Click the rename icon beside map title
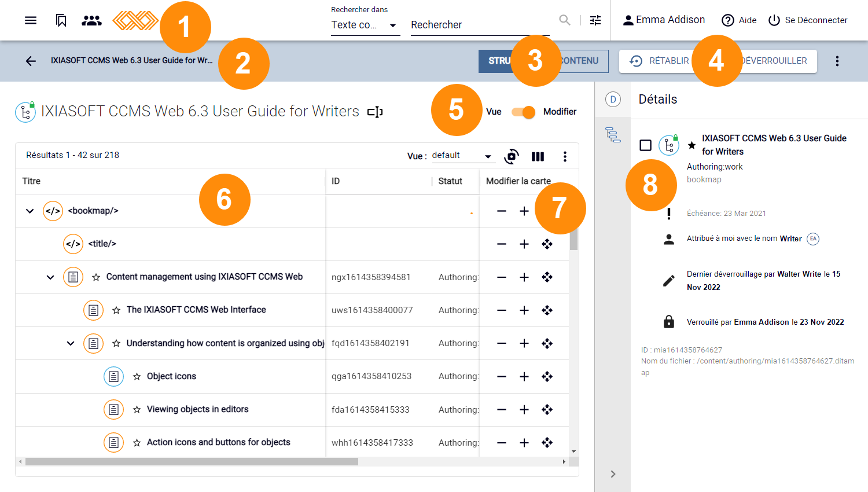 [375, 112]
